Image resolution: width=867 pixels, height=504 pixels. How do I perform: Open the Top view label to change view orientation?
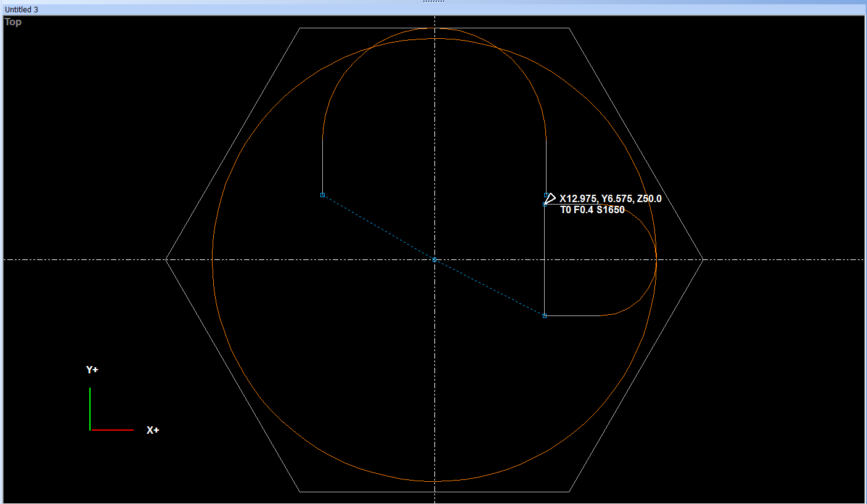[12, 22]
